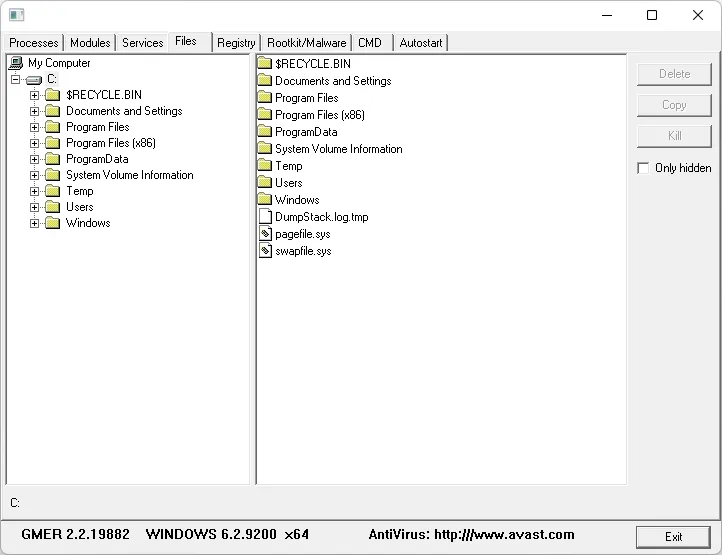Select the My Computer icon in tree
Viewport: 722px width, 555px height.
click(16, 63)
